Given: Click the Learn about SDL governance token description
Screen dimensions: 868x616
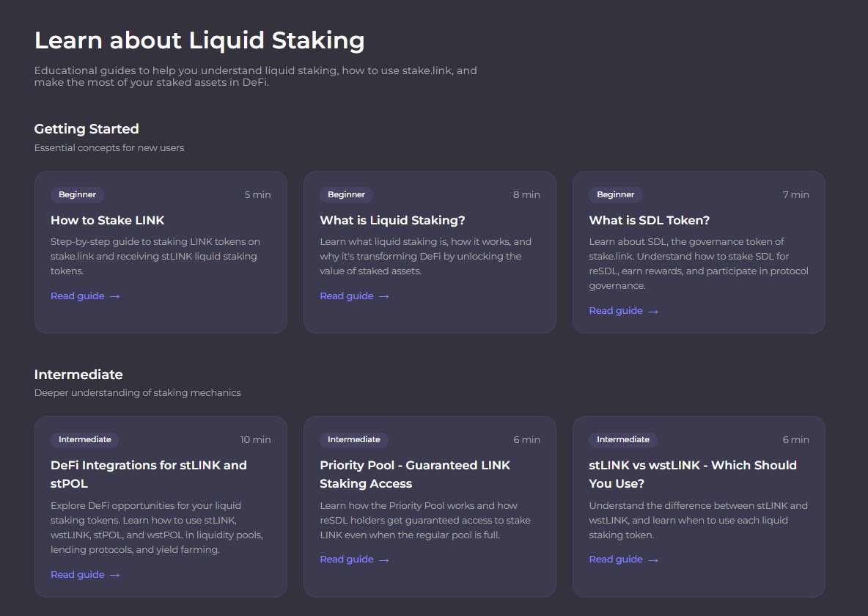Looking at the screenshot, I should click(x=699, y=264).
